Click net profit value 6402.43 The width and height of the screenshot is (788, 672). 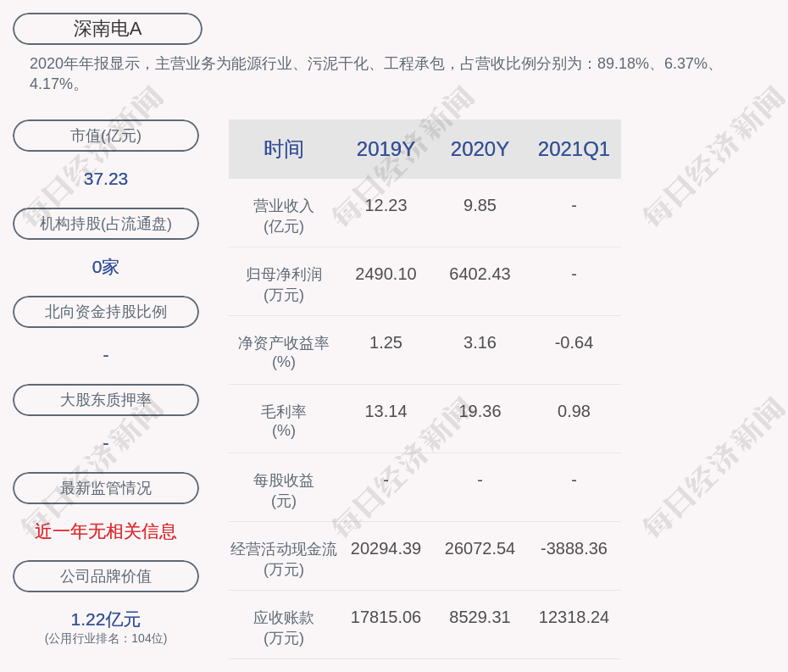tap(480, 275)
